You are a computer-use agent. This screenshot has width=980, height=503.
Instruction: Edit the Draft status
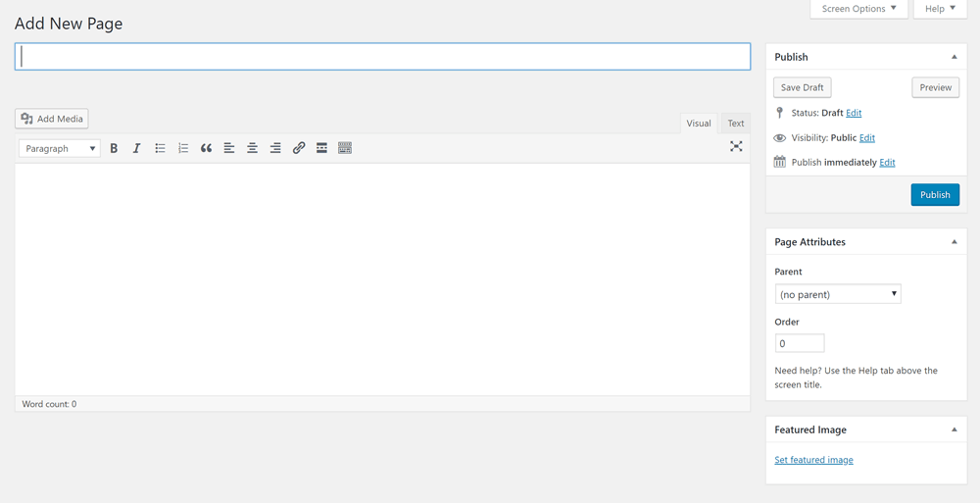[854, 113]
